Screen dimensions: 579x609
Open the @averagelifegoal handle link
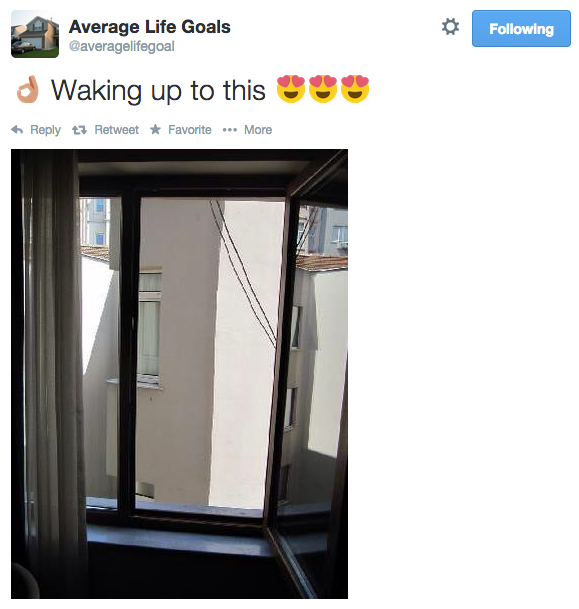(x=122, y=46)
